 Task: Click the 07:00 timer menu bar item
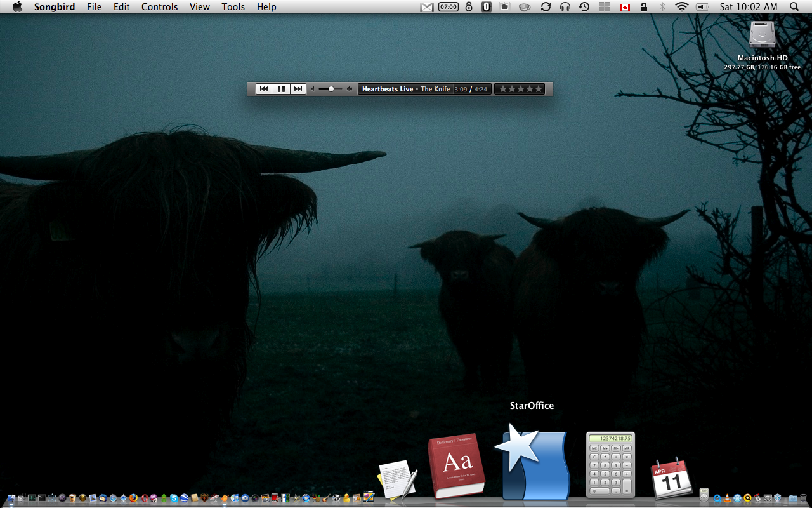coord(449,7)
